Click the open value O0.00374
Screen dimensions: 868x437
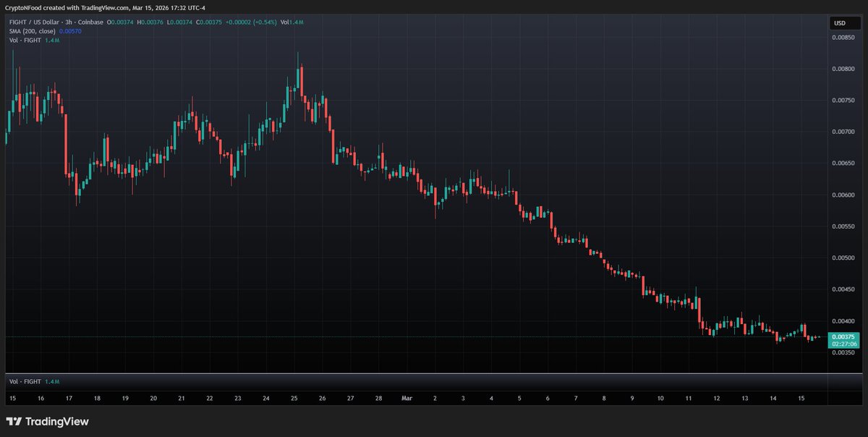pyautogui.click(x=119, y=22)
